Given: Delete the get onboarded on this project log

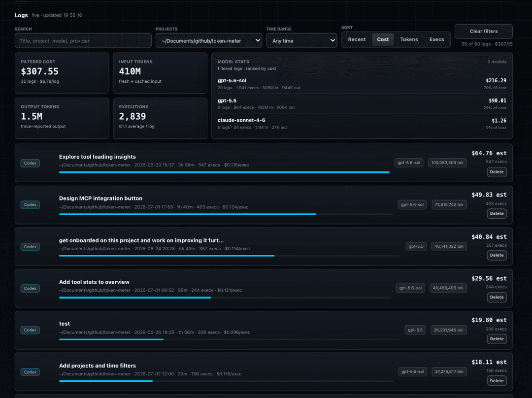Looking at the screenshot, I should (497, 255).
